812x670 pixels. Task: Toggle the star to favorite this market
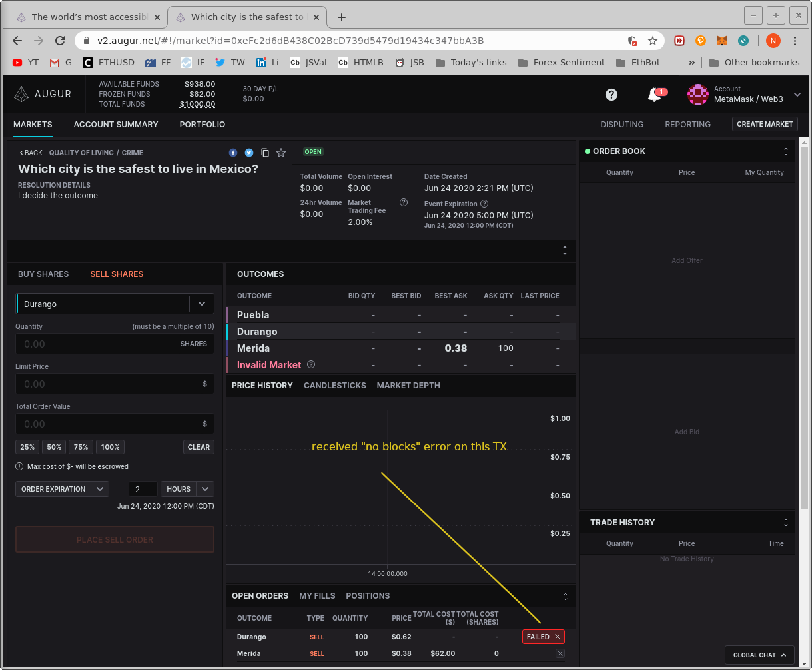[x=280, y=153]
